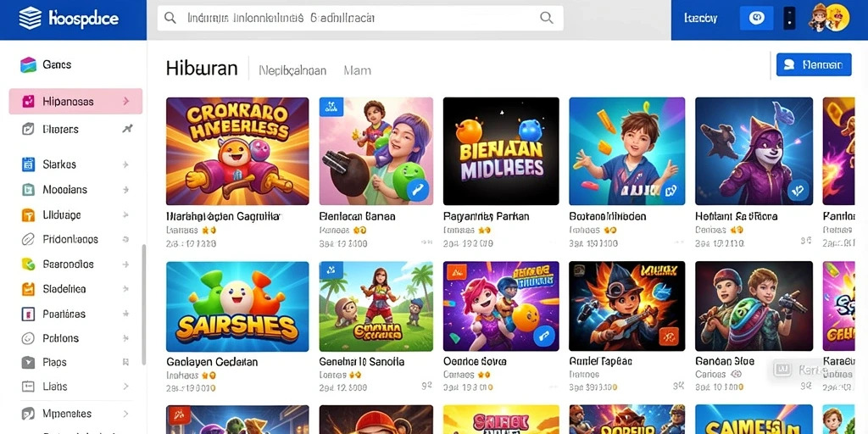Click the Iaeoby link in header

click(x=701, y=19)
